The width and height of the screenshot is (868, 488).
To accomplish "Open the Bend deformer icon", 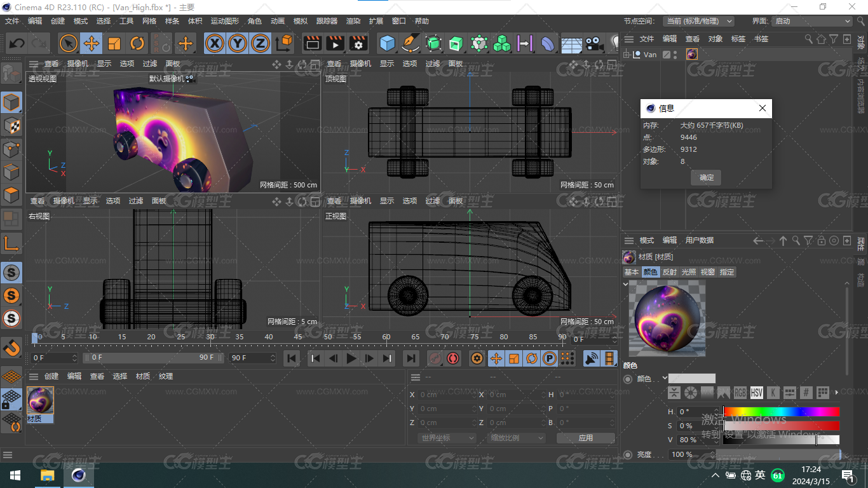I will [x=547, y=43].
